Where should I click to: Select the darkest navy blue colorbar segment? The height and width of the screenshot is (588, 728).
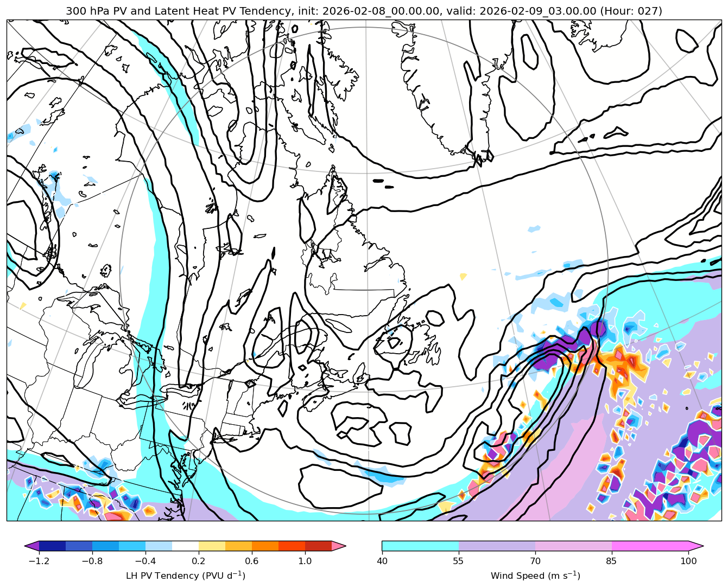click(52, 546)
